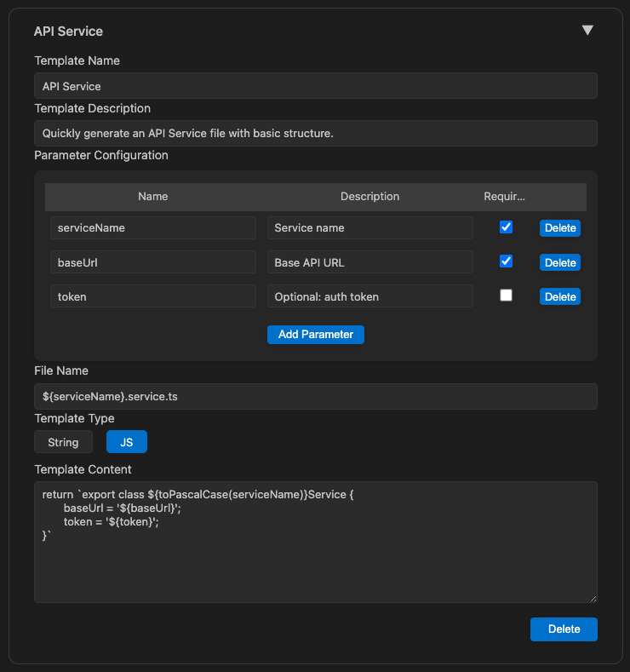
Task: Click the Add Parameter button
Action: point(316,334)
